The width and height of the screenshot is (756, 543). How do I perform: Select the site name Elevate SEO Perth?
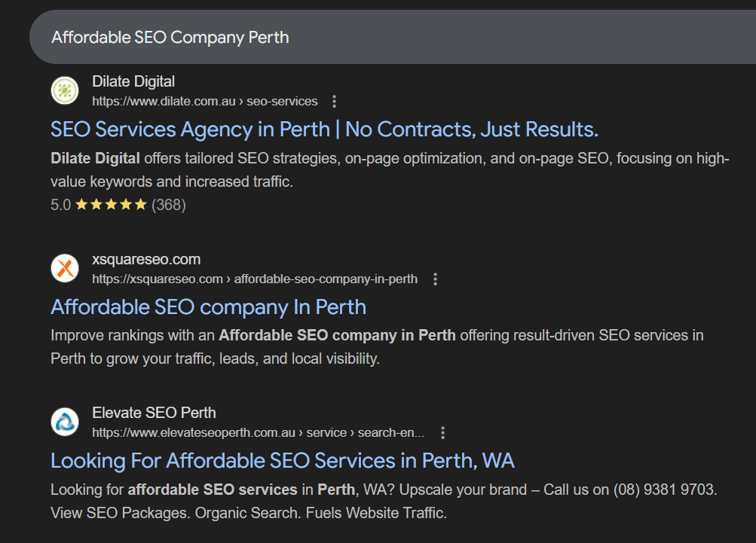[154, 413]
